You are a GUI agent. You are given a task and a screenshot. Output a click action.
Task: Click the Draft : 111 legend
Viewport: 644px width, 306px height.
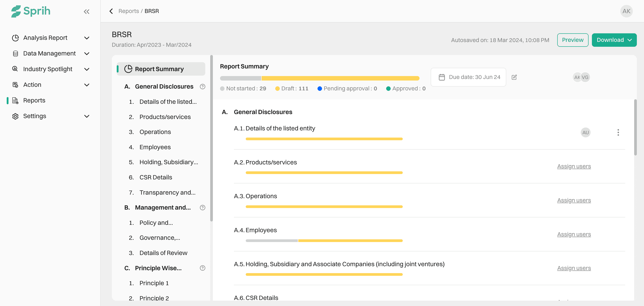[292, 89]
